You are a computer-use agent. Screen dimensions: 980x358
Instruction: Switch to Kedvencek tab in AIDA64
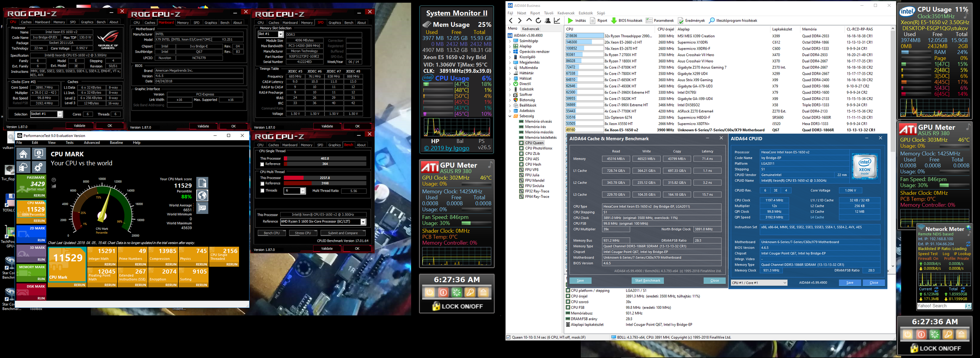530,29
